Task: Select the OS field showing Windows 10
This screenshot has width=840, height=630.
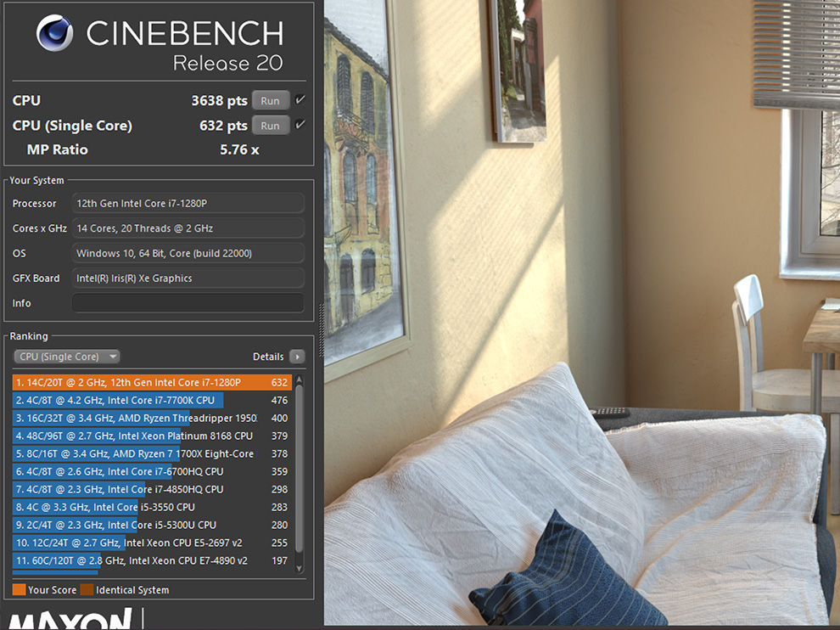Action: (188, 253)
